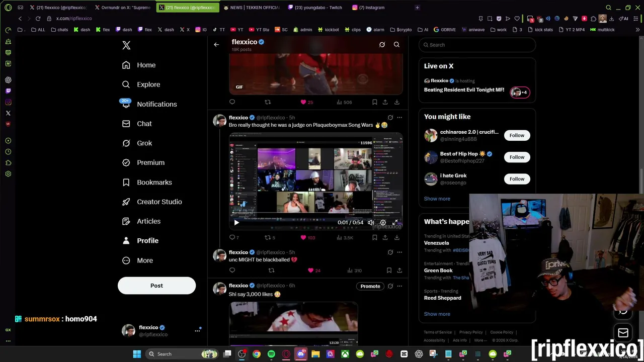Open Articles in the X sidebar
The height and width of the screenshot is (362, 644).
pyautogui.click(x=141, y=221)
